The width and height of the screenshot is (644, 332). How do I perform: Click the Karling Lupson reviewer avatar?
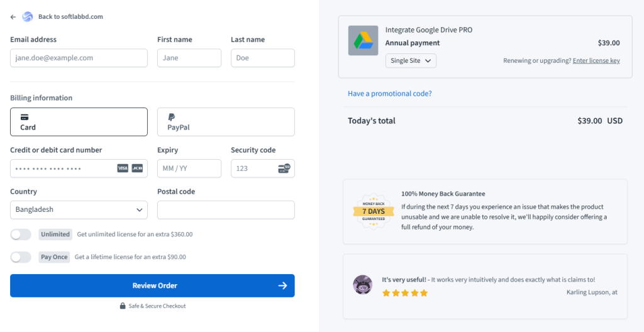click(363, 284)
